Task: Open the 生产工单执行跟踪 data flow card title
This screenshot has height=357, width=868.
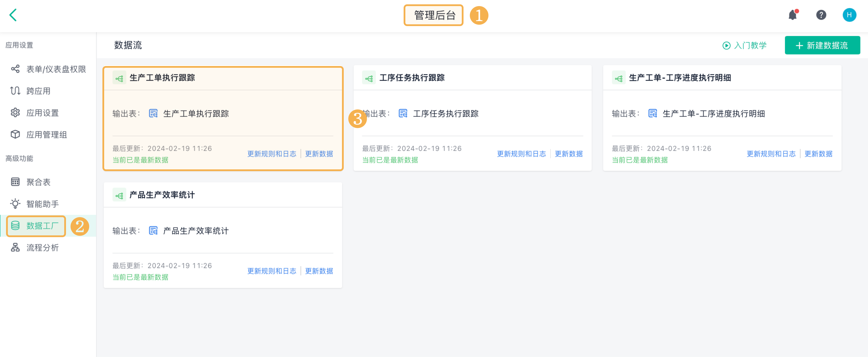Action: coord(162,78)
